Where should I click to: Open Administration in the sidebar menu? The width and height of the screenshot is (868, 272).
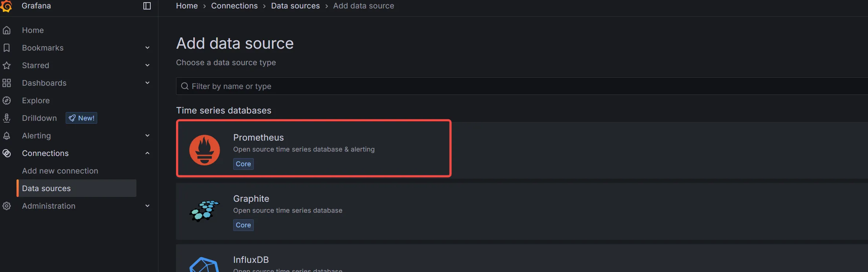49,206
